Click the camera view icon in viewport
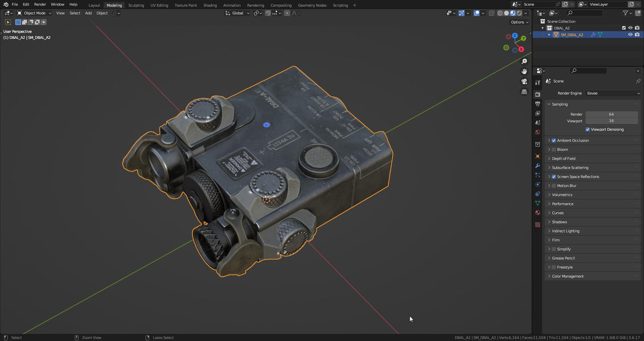 click(x=524, y=82)
